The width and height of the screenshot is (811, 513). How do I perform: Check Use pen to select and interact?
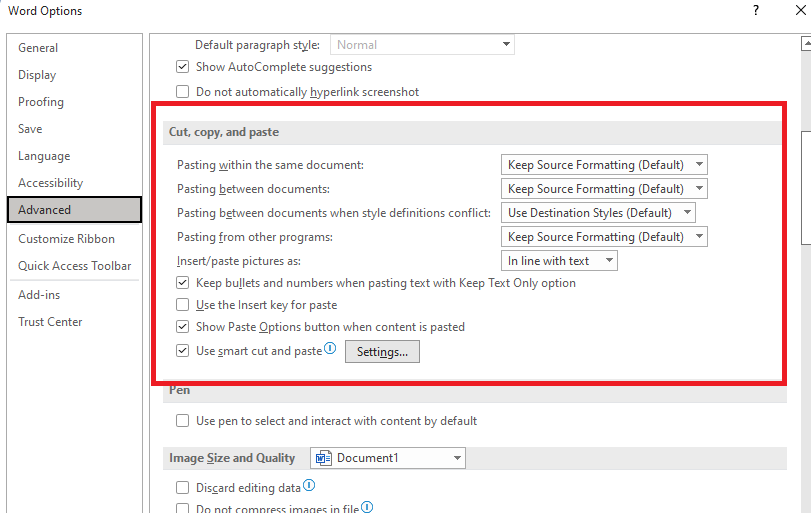pyautogui.click(x=183, y=420)
